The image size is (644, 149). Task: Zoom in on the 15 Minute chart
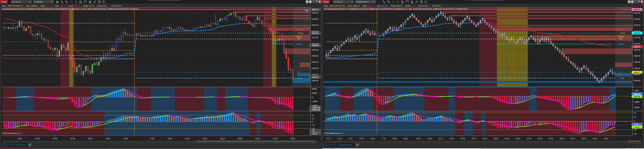coord(67,2)
